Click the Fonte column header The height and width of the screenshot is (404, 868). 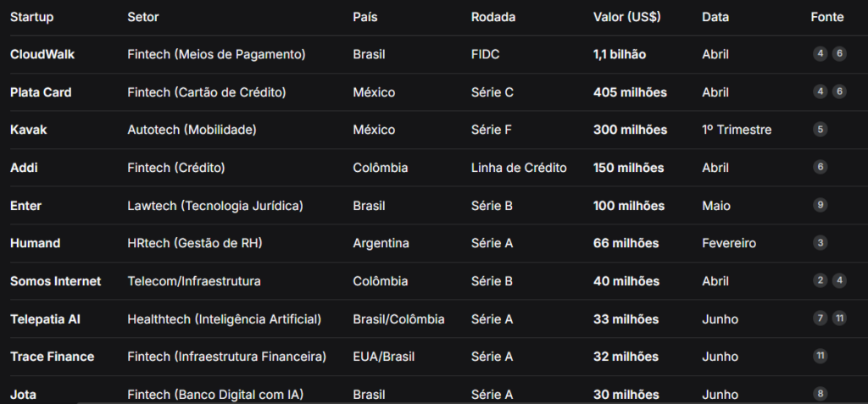pos(827,17)
